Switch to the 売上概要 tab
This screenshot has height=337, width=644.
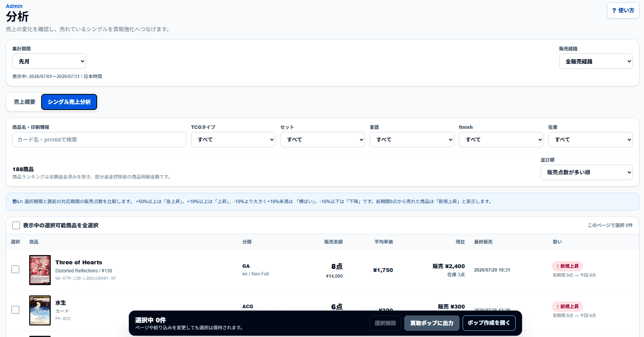pyautogui.click(x=25, y=102)
